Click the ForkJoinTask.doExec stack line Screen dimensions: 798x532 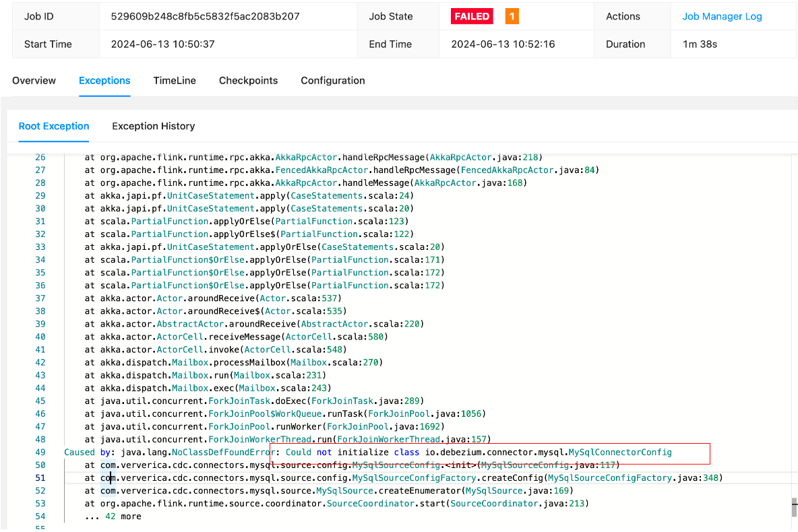pos(255,401)
